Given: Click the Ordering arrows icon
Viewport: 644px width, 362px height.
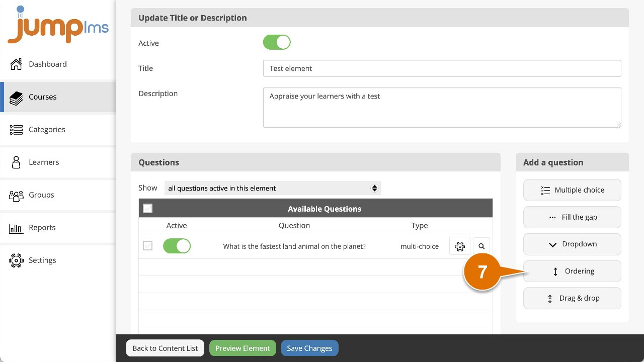Looking at the screenshot, I should point(555,271).
